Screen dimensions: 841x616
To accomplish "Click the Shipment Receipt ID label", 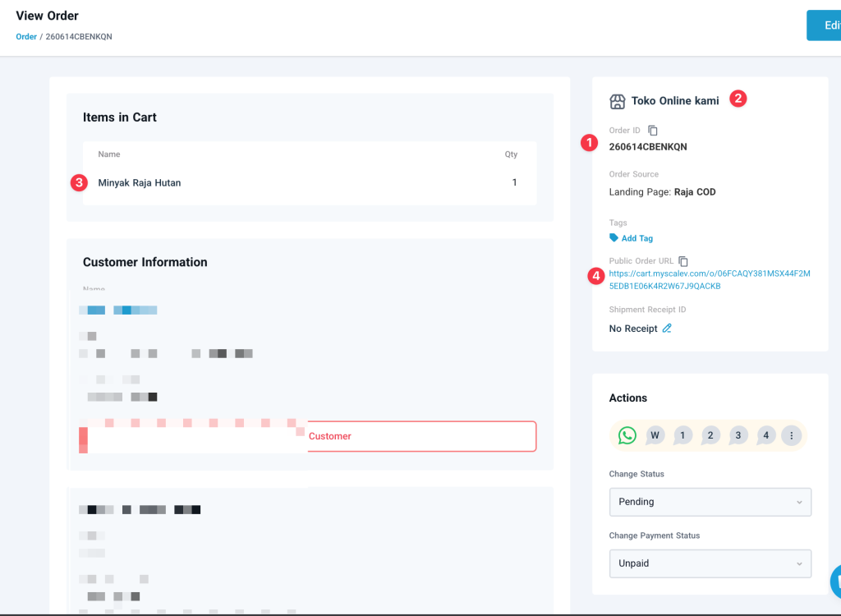I will tap(647, 310).
